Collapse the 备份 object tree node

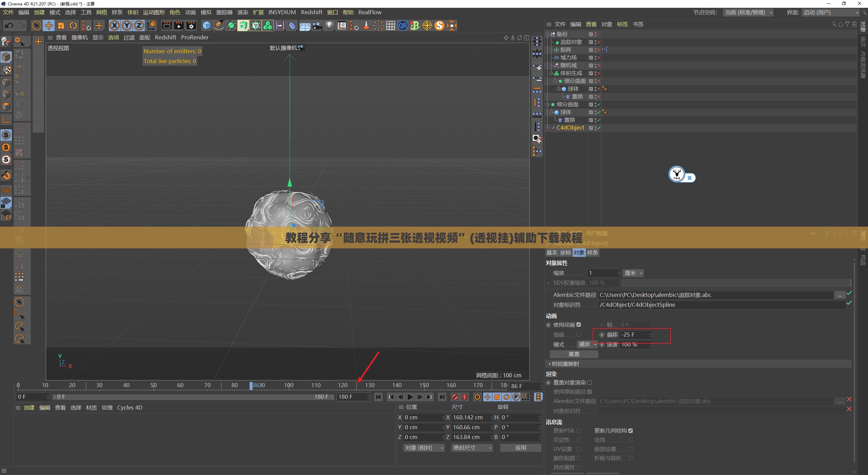pos(548,34)
